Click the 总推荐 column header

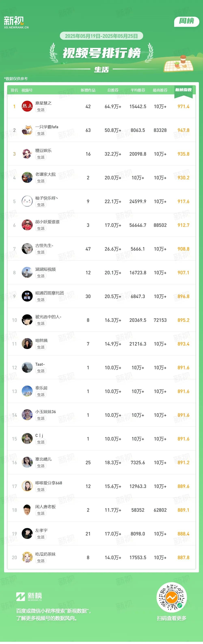pos(113,90)
